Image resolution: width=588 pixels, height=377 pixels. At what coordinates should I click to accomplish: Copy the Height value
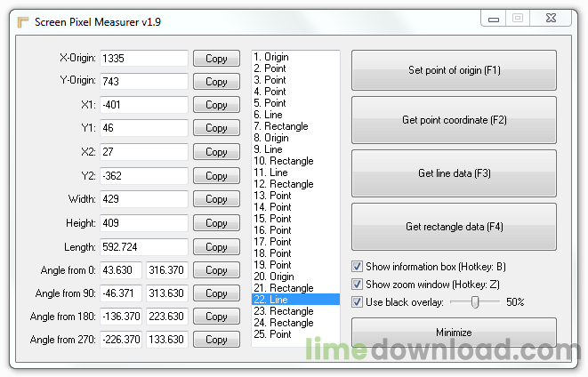(x=216, y=223)
